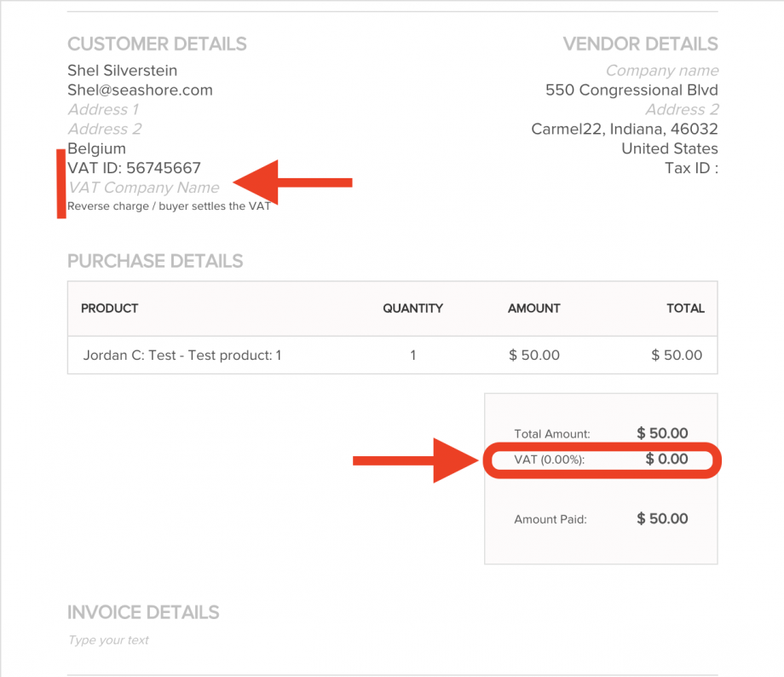Viewport: 784px width, 677px height.
Task: Select the 550 Congressional Blvd address line
Action: tap(631, 90)
